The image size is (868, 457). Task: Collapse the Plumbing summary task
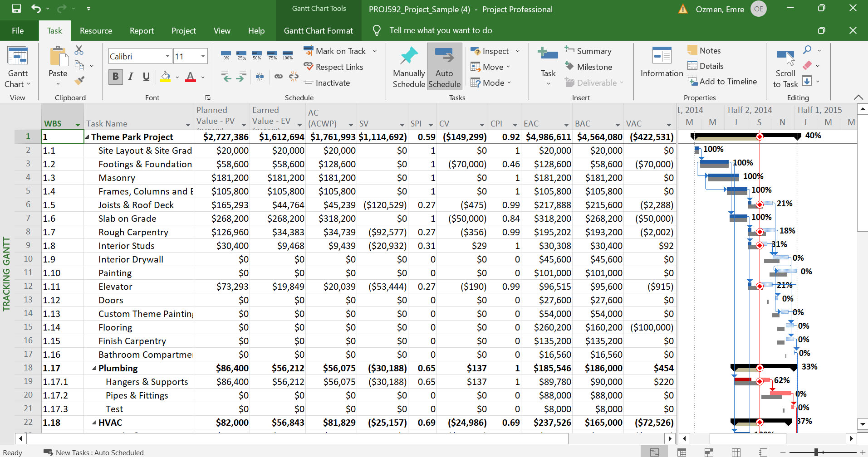(x=94, y=368)
